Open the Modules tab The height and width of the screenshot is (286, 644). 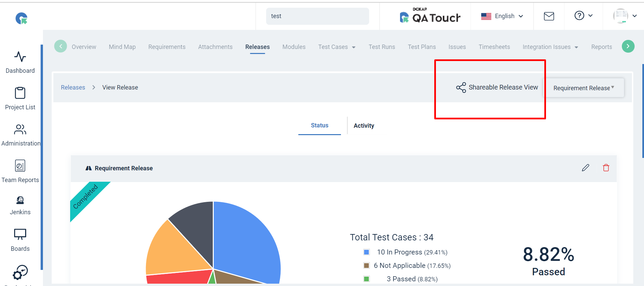click(x=294, y=47)
